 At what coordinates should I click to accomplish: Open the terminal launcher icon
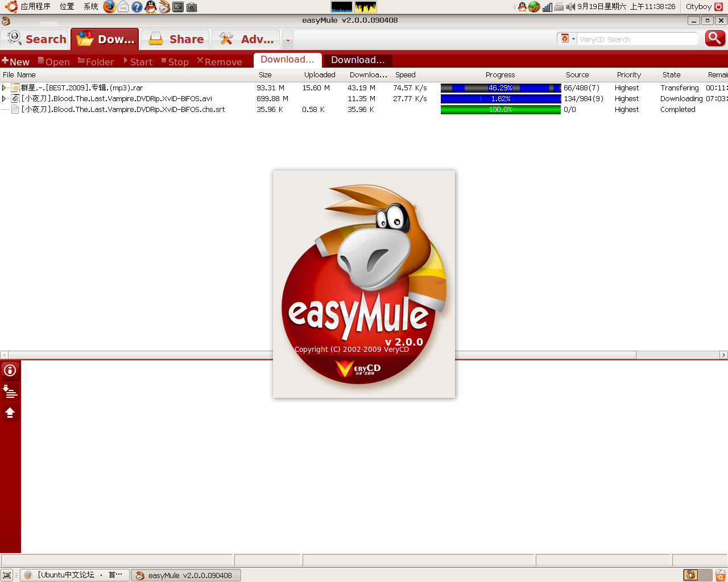pyautogui.click(x=178, y=7)
